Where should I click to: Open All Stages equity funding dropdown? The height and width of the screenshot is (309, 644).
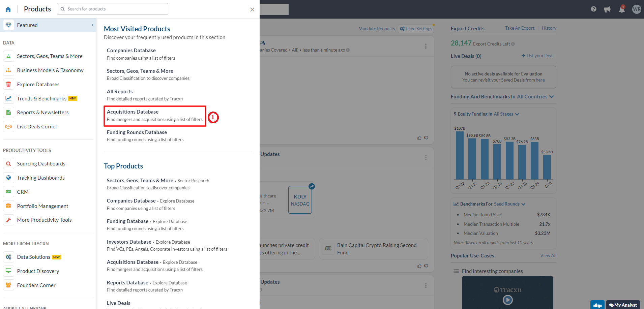(x=506, y=114)
